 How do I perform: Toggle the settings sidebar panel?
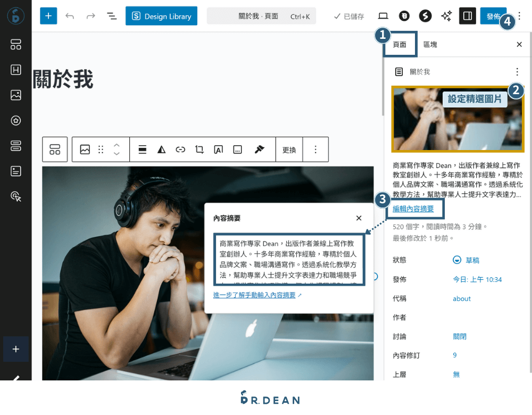468,16
